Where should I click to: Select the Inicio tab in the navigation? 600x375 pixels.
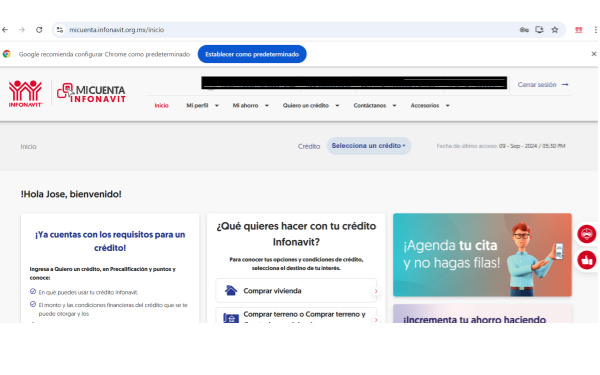point(161,106)
